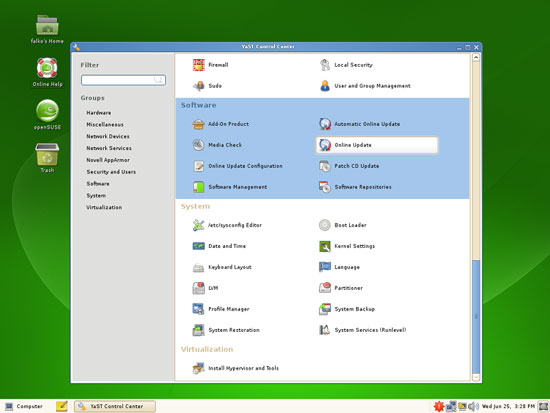Image resolution: width=550 pixels, height=413 pixels.
Task: Open the System Backup icon
Action: point(325,309)
